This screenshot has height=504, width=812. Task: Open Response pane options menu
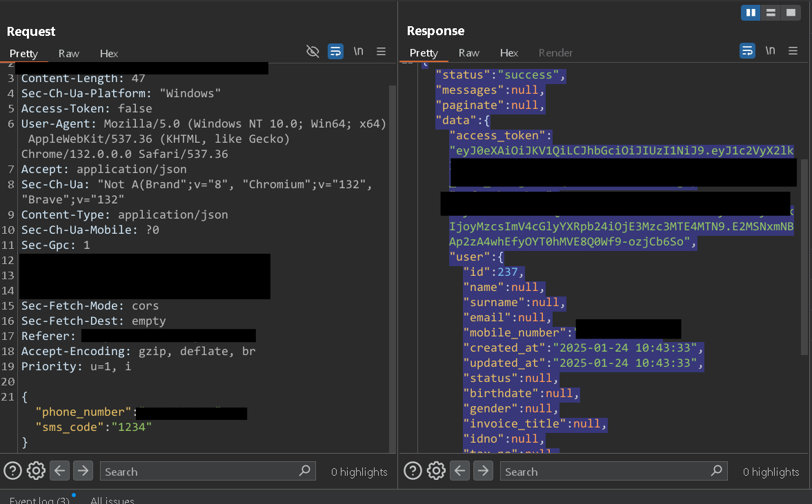[x=793, y=51]
